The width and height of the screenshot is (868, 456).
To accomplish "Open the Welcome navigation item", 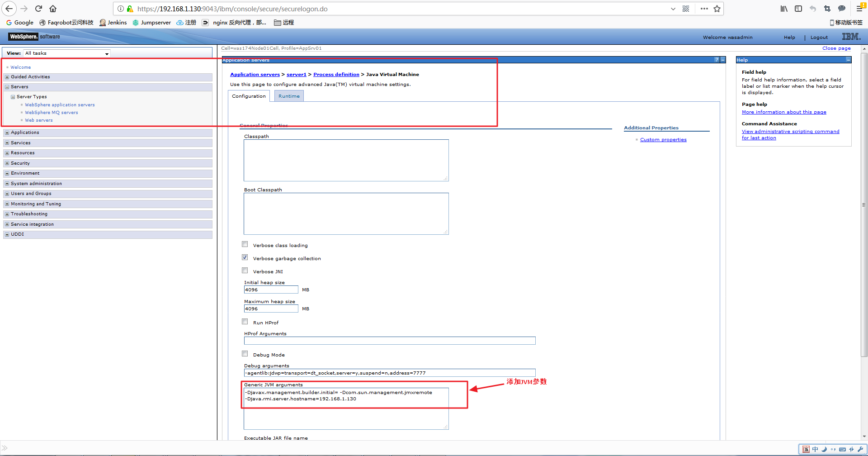I will 21,67.
